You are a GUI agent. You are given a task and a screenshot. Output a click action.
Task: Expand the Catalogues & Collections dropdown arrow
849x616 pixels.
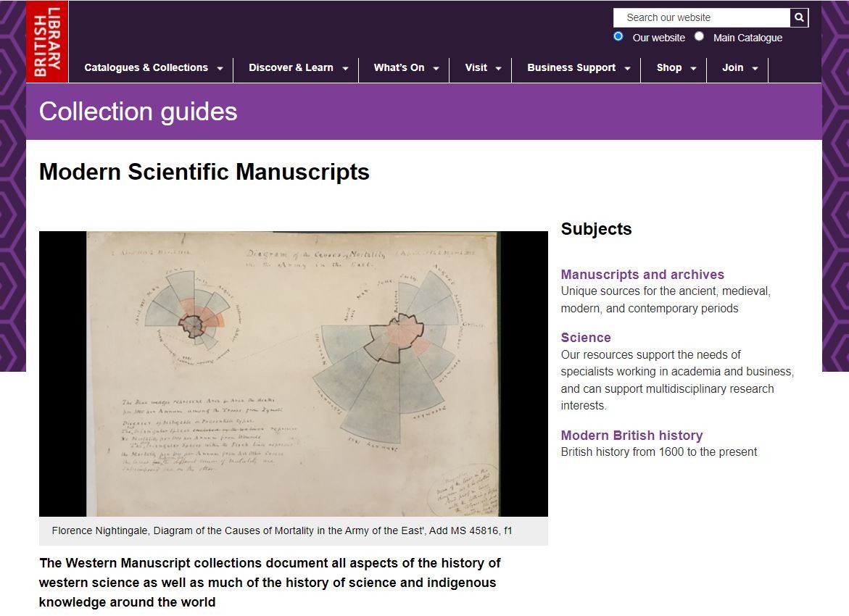click(x=220, y=69)
